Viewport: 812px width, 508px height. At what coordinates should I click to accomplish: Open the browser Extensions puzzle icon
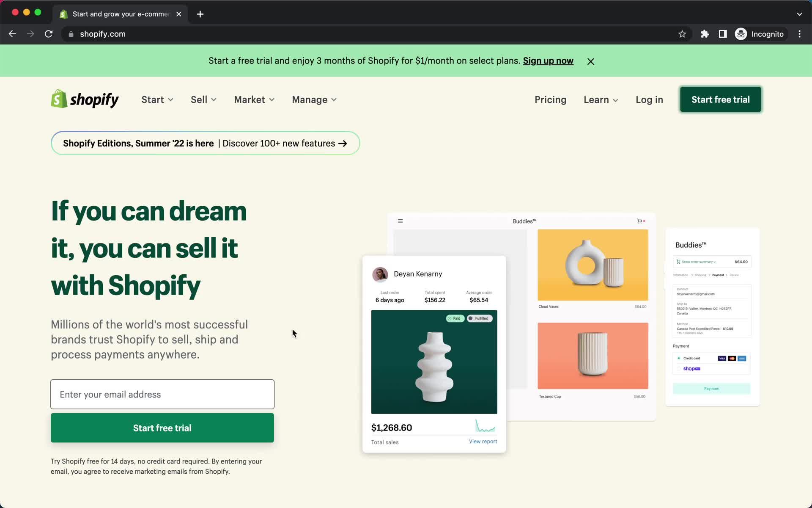coord(705,34)
